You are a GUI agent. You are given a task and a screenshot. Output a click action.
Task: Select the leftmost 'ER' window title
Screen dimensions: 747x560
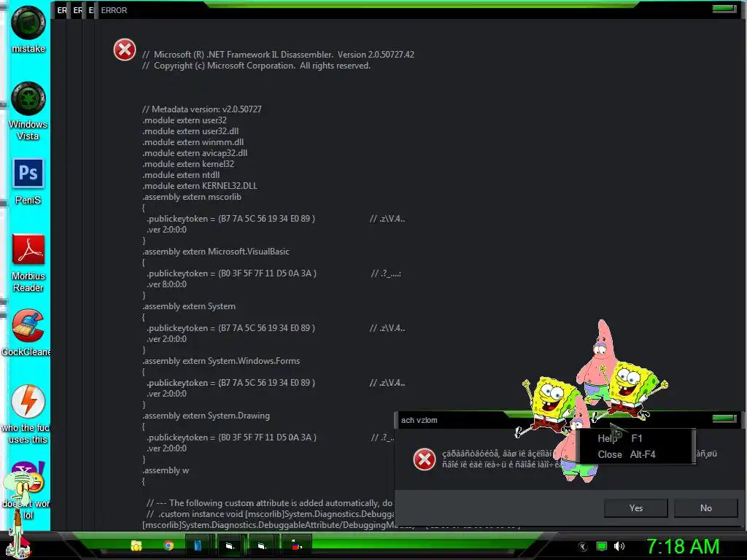[62, 10]
